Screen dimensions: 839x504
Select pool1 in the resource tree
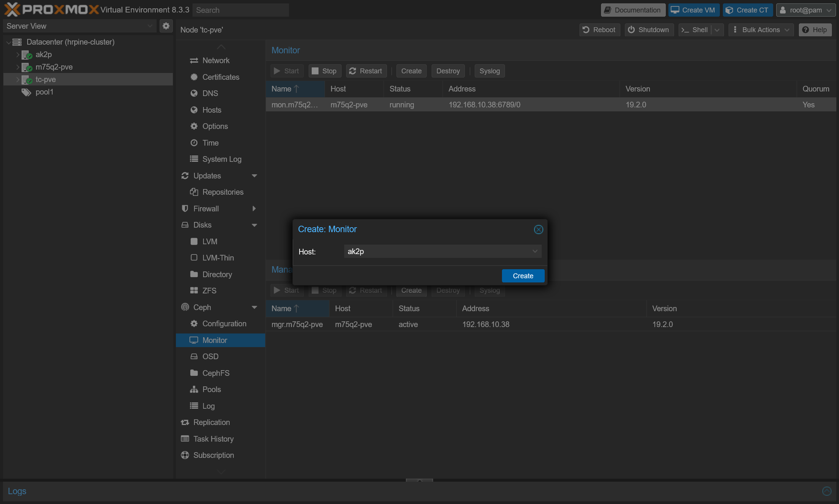[44, 92]
